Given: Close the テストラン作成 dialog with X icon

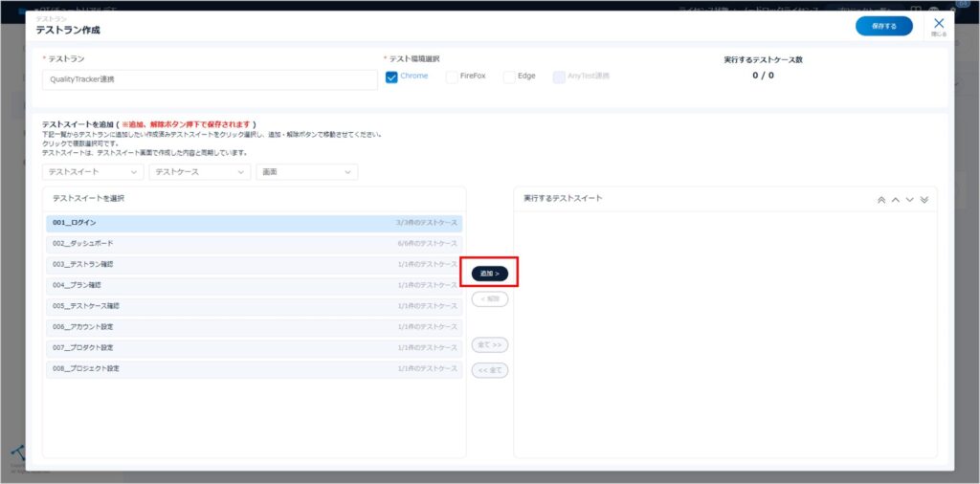Looking at the screenshot, I should pos(939,24).
